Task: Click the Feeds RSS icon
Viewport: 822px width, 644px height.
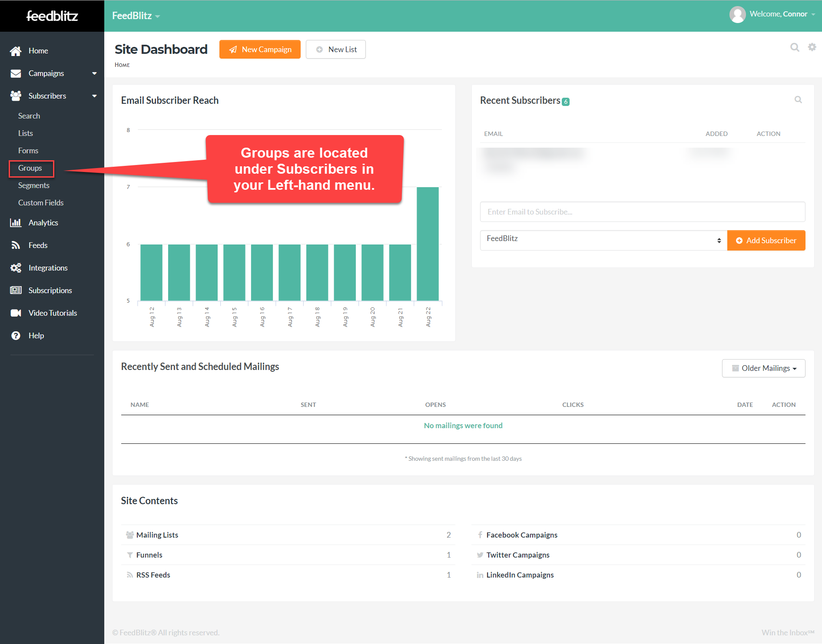Action: click(x=16, y=245)
